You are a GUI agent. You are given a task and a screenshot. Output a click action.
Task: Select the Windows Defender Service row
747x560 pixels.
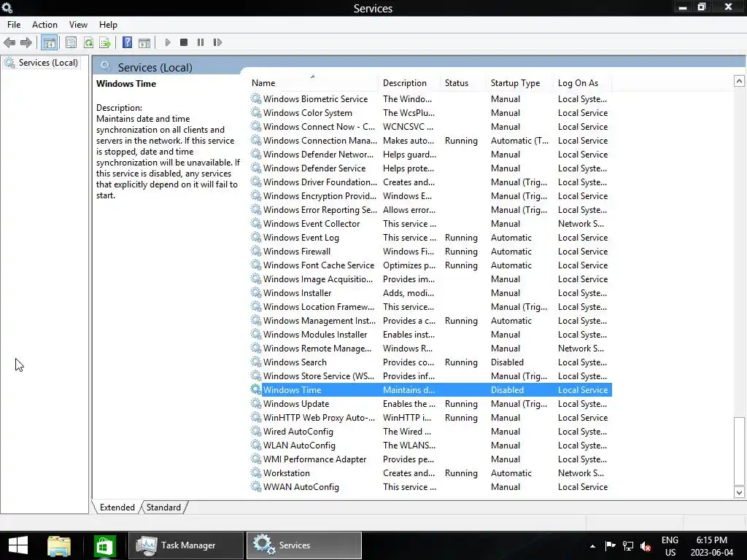coord(430,168)
